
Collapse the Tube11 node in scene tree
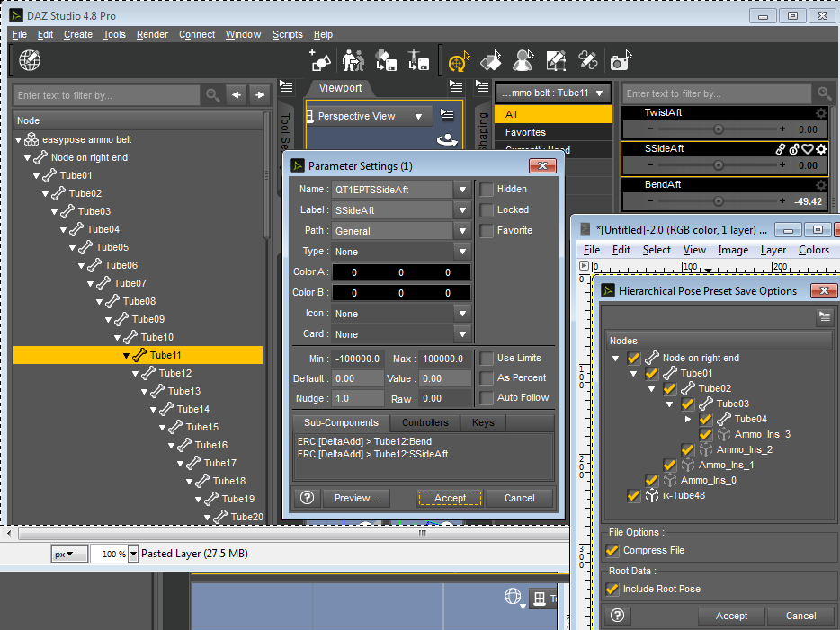click(x=126, y=355)
